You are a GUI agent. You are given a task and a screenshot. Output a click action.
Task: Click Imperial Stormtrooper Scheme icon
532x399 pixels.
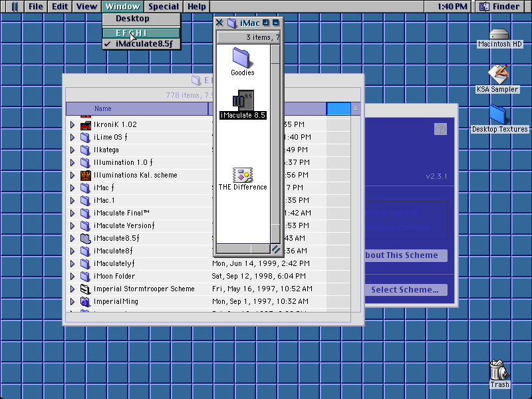(x=86, y=289)
